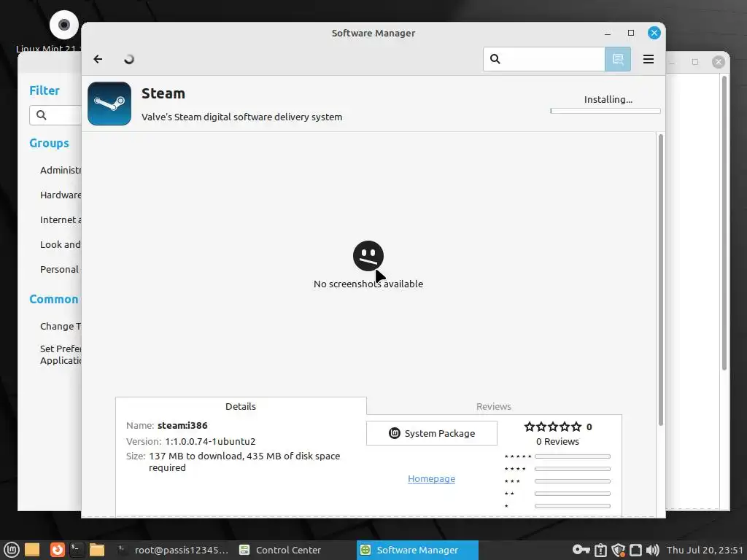The image size is (747, 560).
Task: Click Set Preferred Applications in Control Center
Action: [61, 354]
